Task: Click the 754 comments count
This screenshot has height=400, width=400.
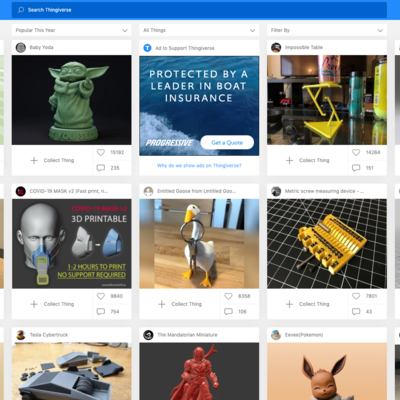Action: coord(115,312)
